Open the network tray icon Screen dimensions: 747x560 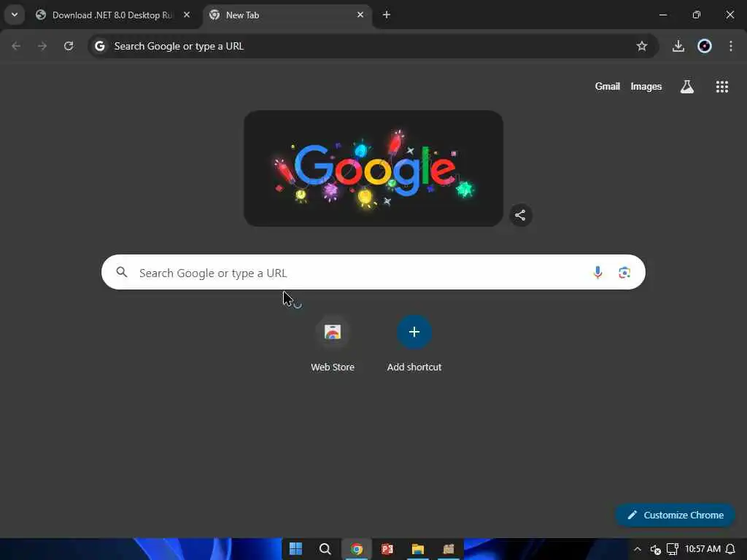point(672,549)
